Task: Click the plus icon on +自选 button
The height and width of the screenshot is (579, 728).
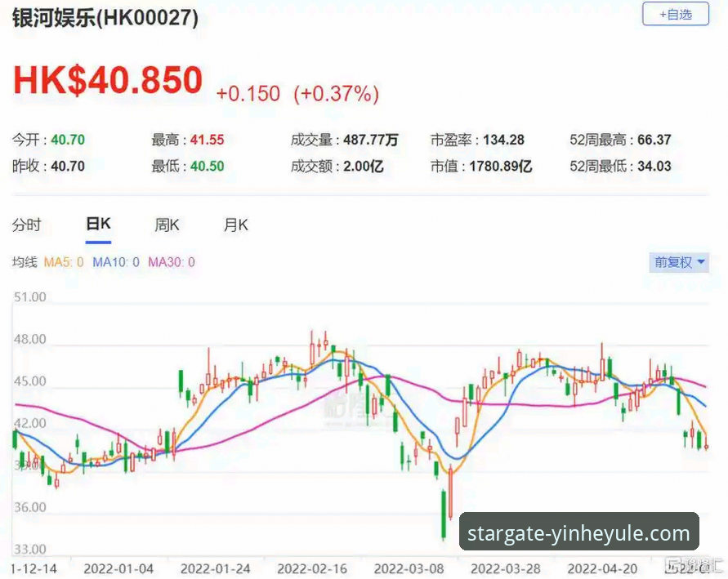Action: coord(662,15)
